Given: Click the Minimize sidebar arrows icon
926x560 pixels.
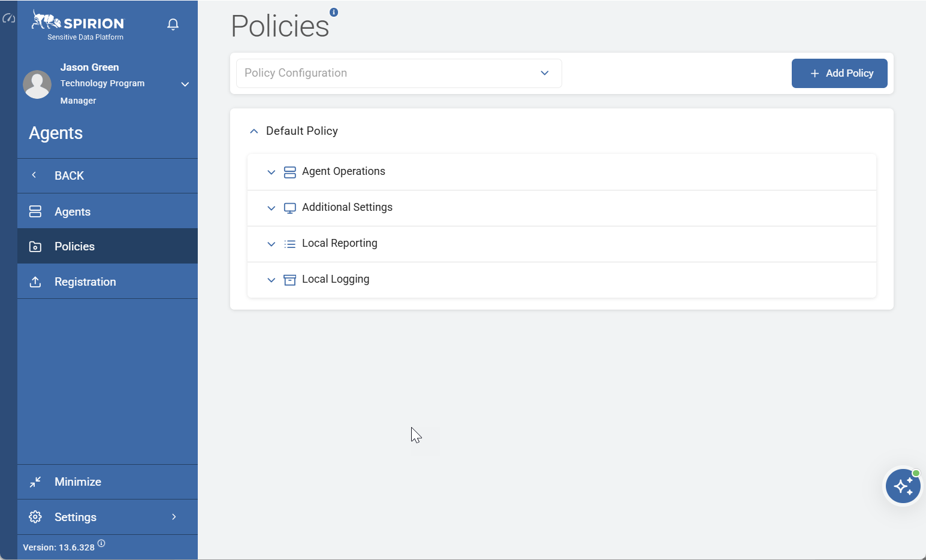Looking at the screenshot, I should pos(35,482).
